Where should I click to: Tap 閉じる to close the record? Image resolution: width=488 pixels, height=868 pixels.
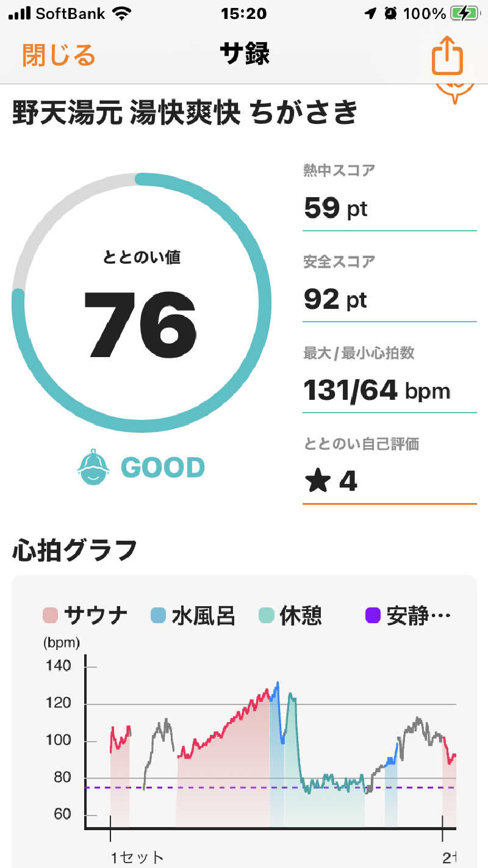click(59, 55)
